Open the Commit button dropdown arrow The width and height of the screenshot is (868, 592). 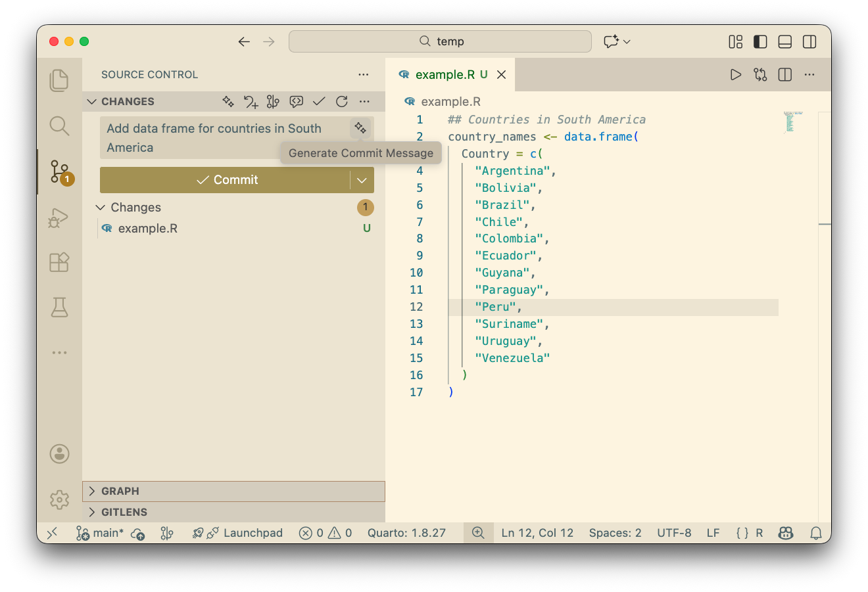click(x=362, y=180)
